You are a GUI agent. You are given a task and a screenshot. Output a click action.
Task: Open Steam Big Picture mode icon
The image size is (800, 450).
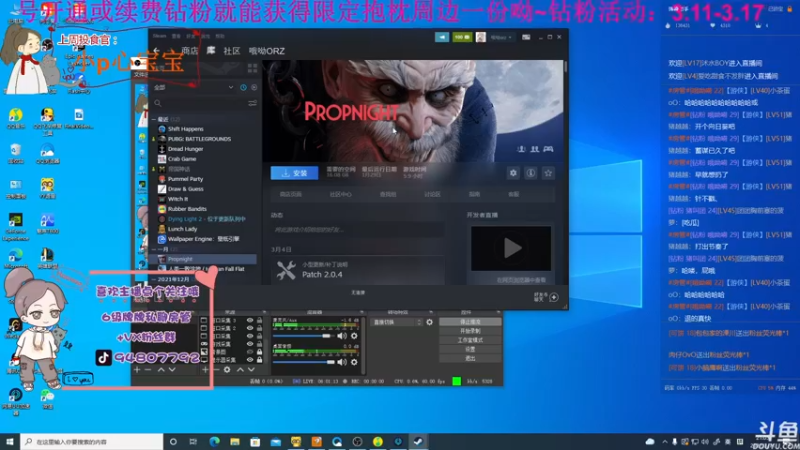point(526,37)
